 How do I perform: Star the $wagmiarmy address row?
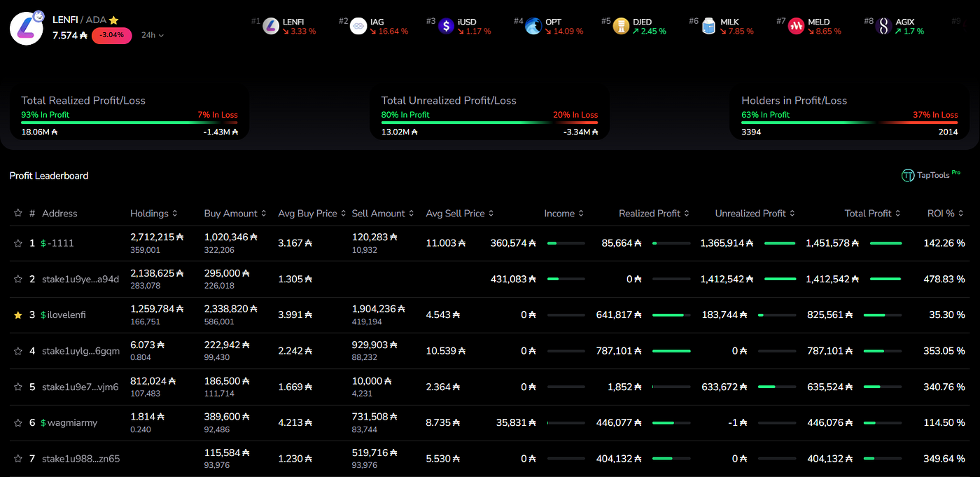(x=18, y=423)
